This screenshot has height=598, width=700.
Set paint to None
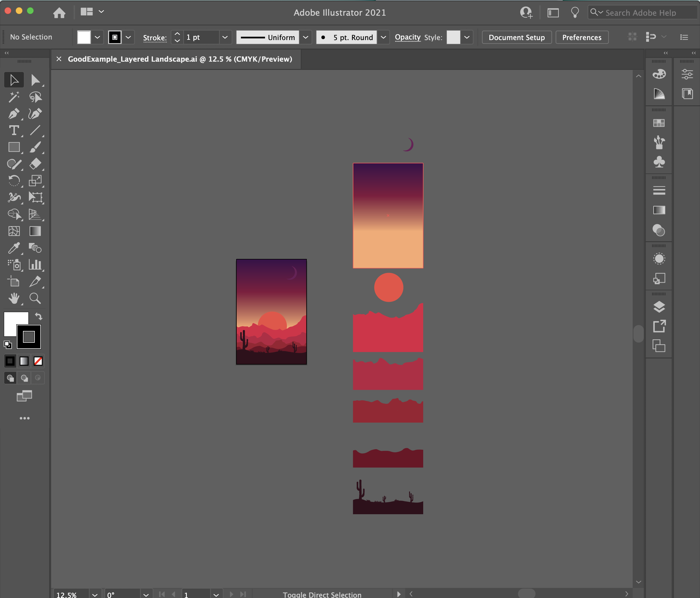[38, 361]
